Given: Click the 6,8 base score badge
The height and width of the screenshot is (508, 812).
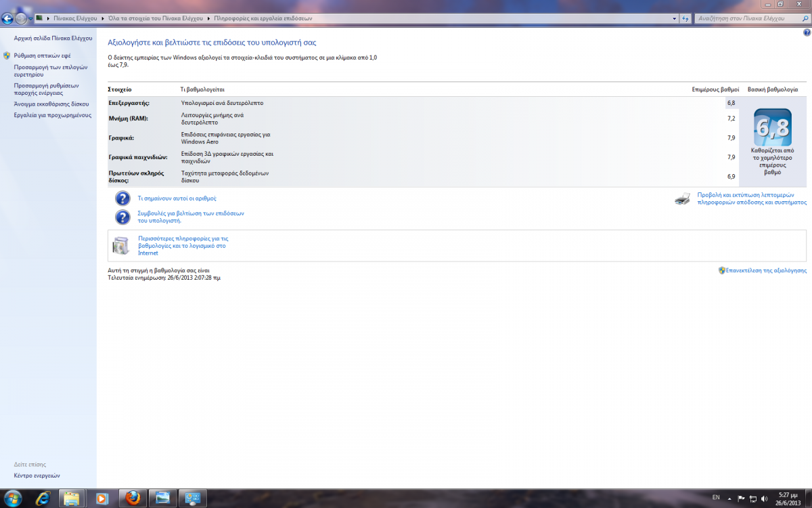Looking at the screenshot, I should [773, 127].
